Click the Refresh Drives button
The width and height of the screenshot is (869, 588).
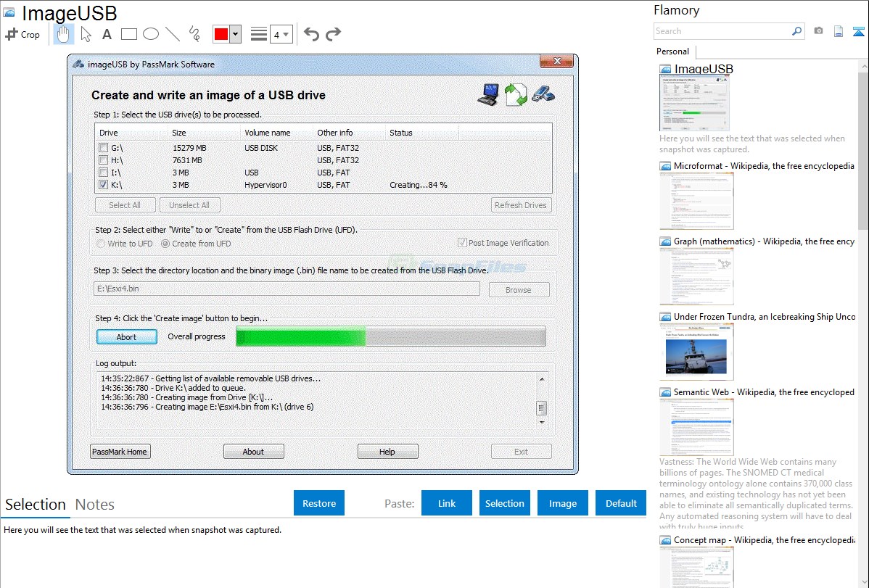[x=521, y=205]
